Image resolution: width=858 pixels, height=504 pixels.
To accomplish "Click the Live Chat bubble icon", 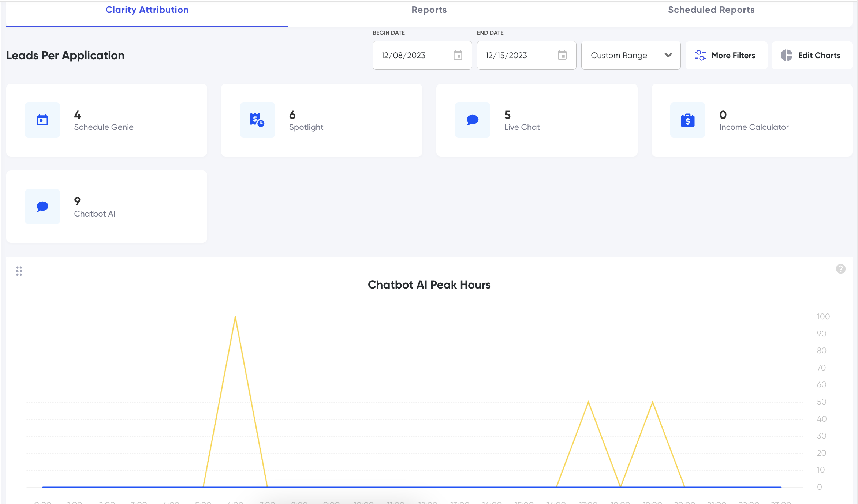I will pyautogui.click(x=473, y=120).
